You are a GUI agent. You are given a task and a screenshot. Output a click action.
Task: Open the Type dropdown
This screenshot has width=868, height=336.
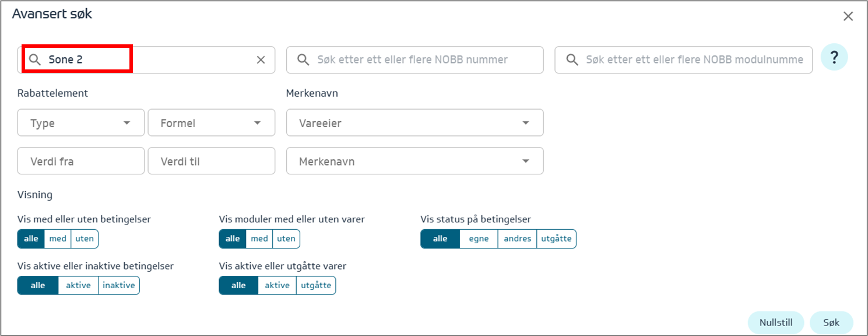click(81, 123)
